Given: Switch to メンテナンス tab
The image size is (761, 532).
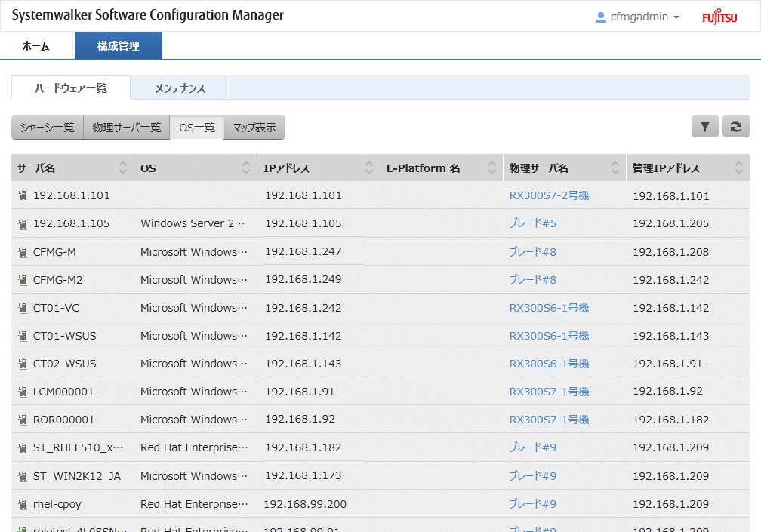Looking at the screenshot, I should point(180,88).
